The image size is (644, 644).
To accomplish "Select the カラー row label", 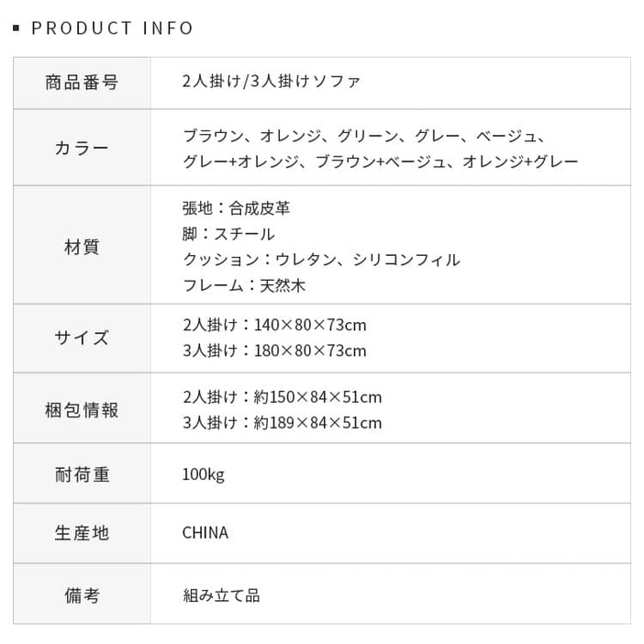I will coord(82,149).
